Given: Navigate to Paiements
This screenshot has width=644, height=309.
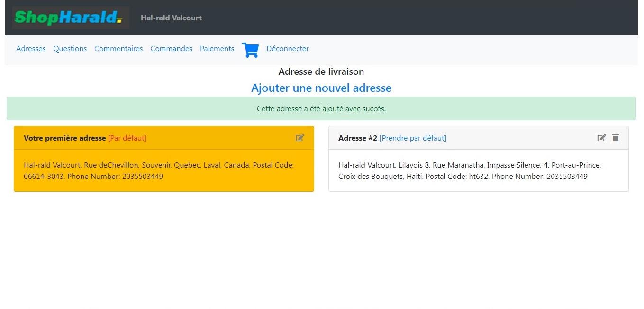Looking at the screenshot, I should [217, 49].
